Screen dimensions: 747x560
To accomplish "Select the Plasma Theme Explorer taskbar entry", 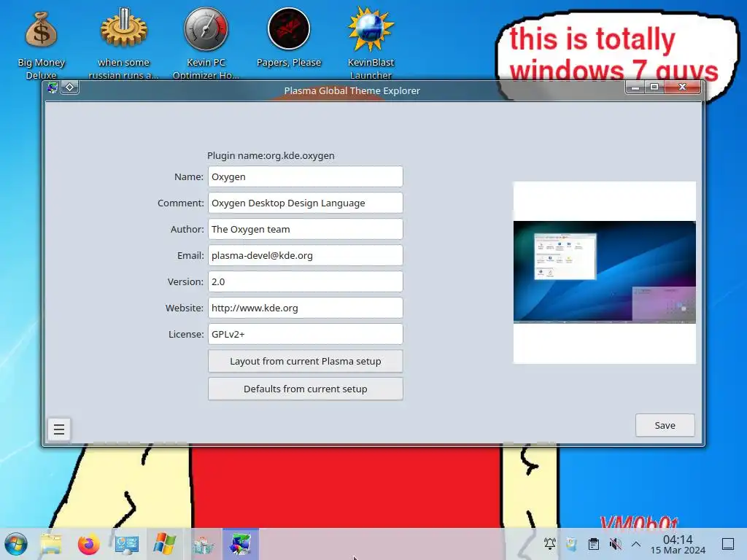I will pos(240,544).
